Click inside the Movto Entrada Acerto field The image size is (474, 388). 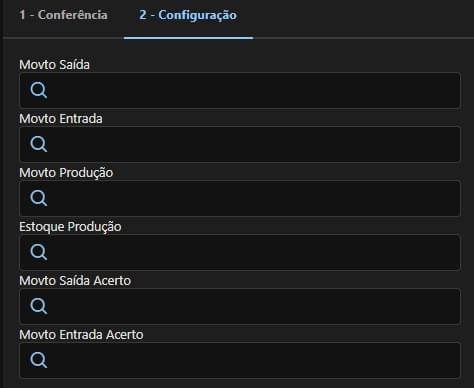tap(240, 360)
